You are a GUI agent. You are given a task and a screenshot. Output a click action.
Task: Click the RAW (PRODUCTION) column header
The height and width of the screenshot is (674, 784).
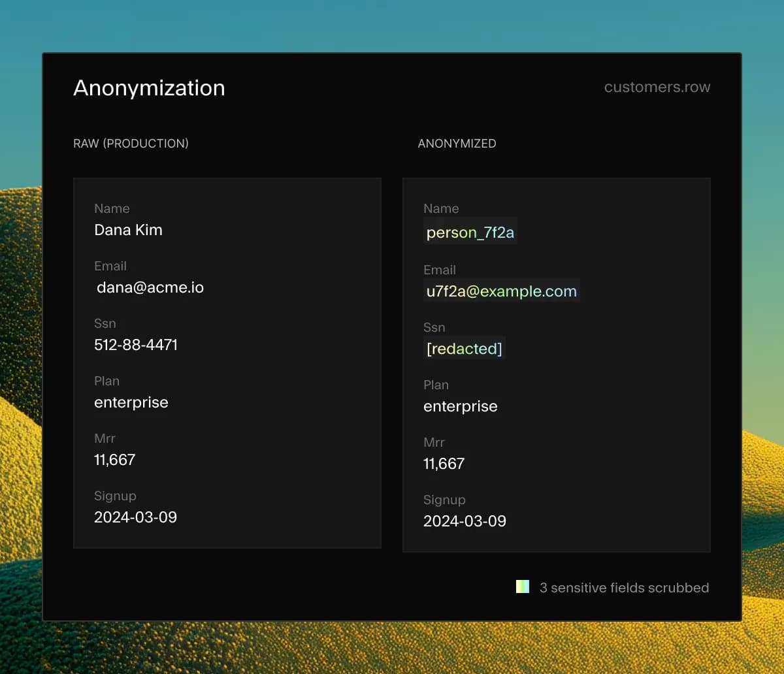131,144
